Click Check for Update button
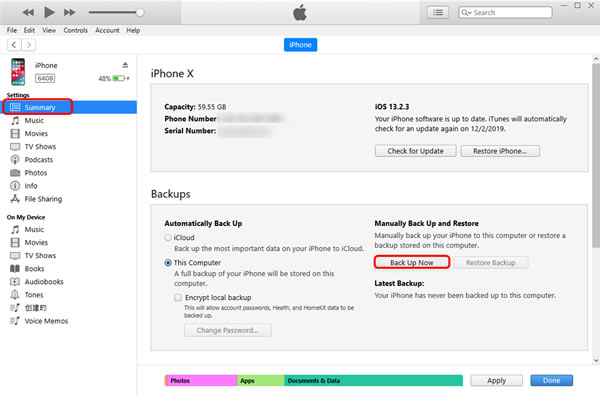 point(416,151)
